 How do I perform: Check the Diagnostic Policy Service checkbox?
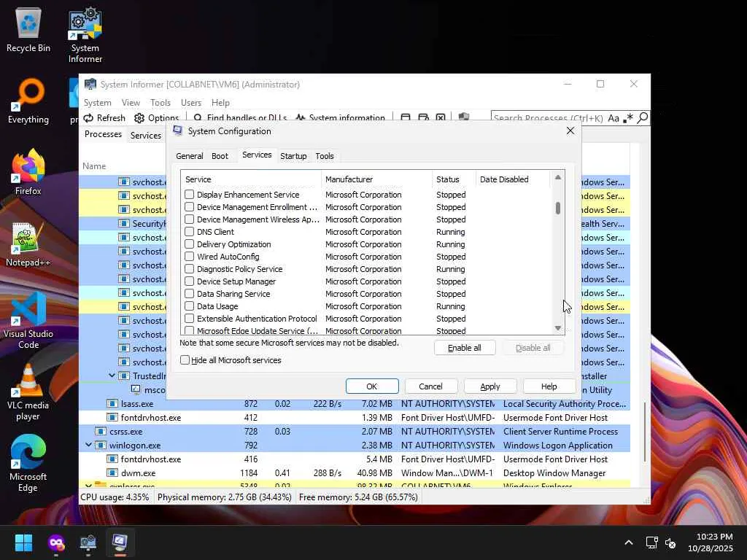189,268
